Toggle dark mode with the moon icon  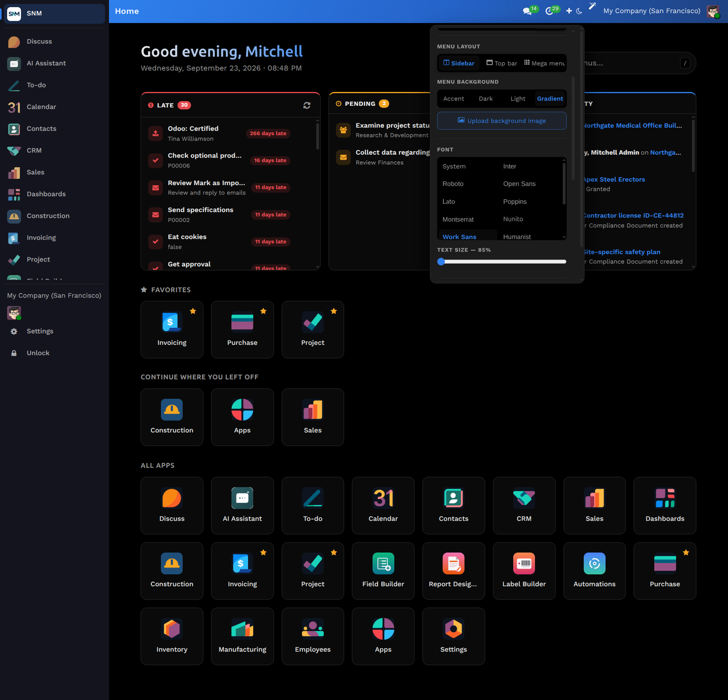(x=579, y=11)
